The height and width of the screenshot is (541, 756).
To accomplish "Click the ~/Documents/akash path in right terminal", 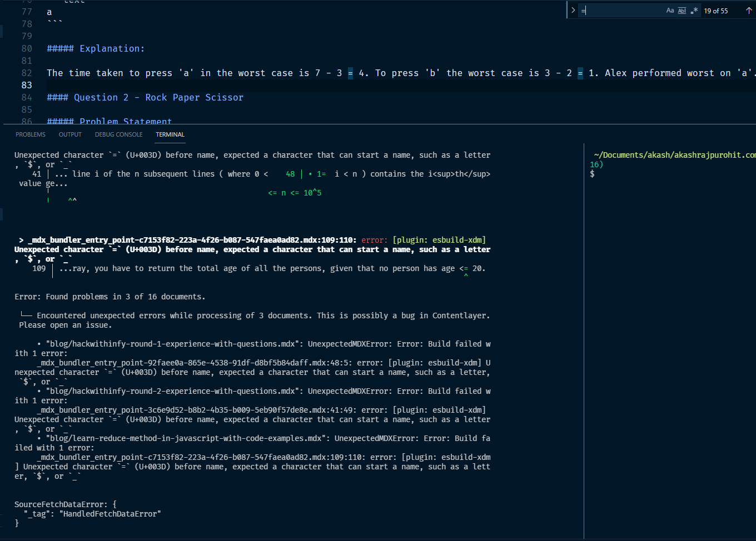I will [674, 155].
